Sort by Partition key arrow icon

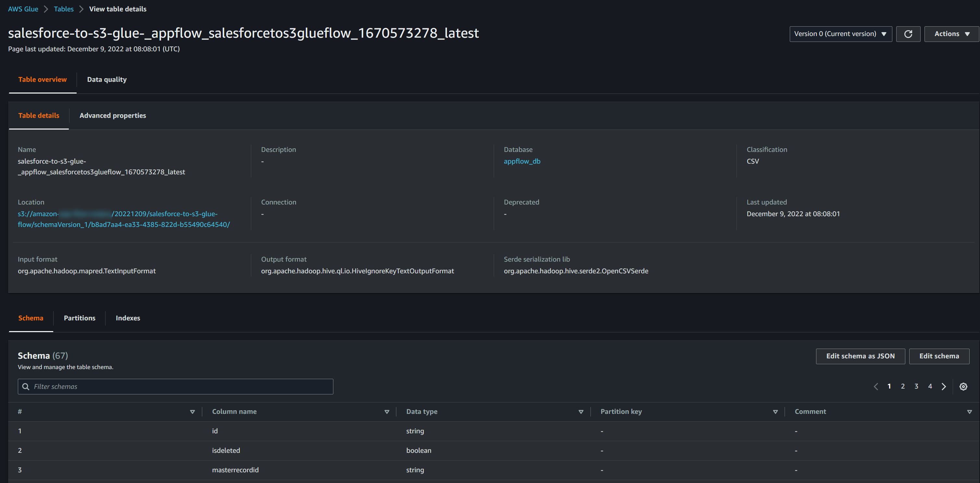[775, 412]
